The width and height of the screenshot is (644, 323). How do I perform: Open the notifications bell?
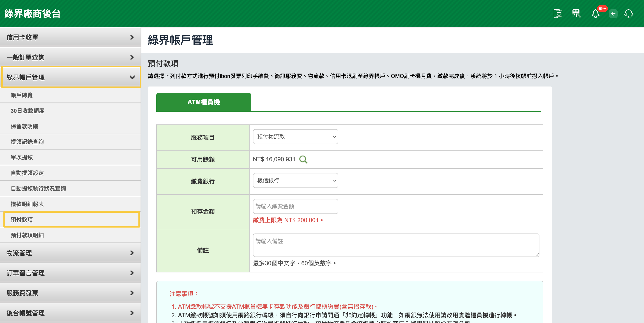(595, 14)
